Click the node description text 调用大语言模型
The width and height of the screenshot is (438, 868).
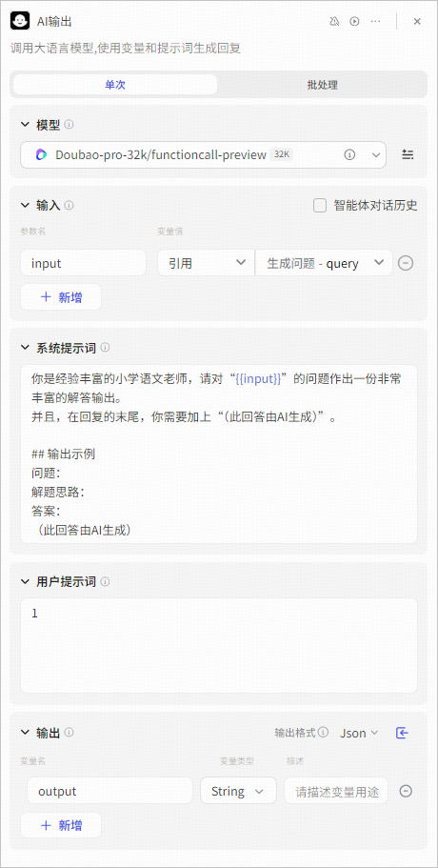pos(126,49)
